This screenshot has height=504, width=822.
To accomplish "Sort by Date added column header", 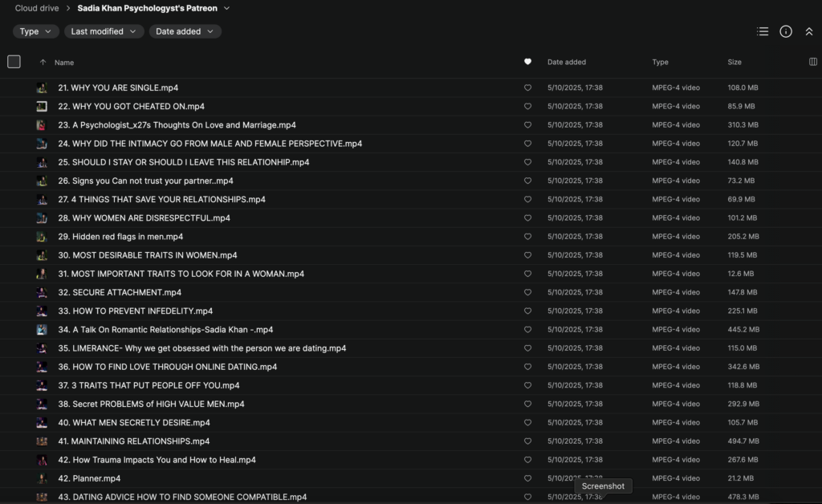I will tap(567, 62).
